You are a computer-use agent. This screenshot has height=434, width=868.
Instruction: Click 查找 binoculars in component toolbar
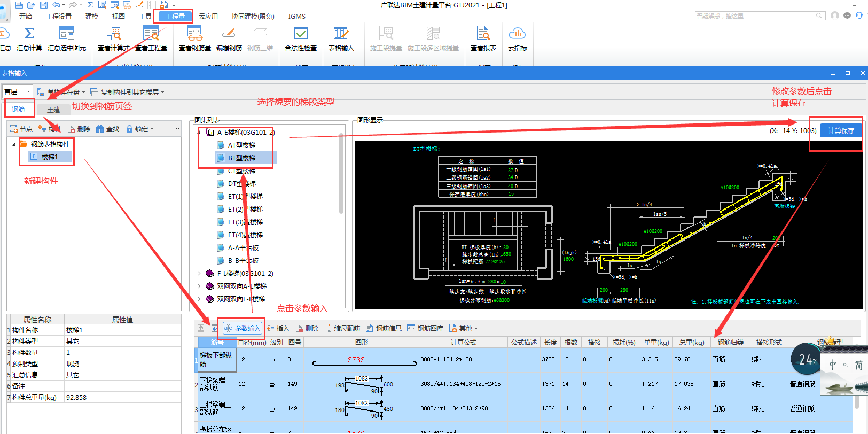coord(107,129)
